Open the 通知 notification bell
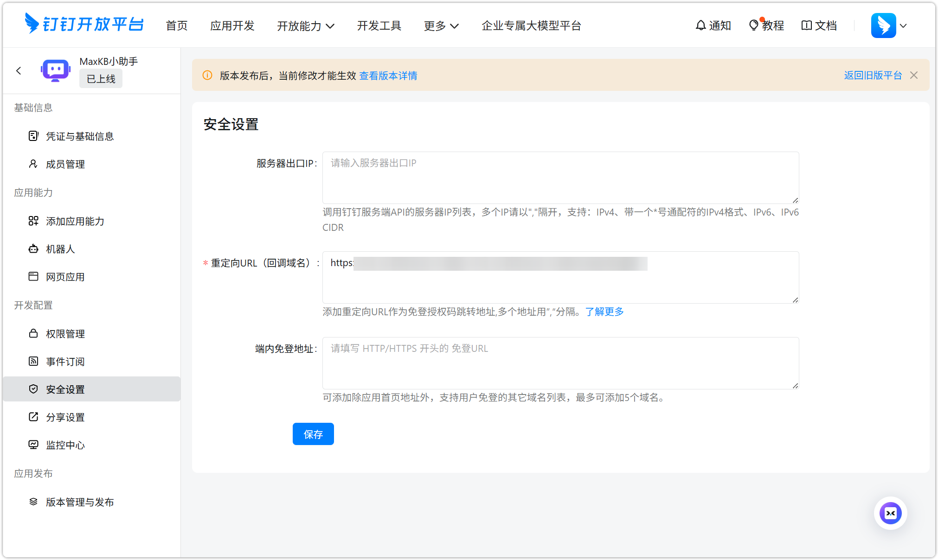The image size is (938, 560). pyautogui.click(x=713, y=25)
